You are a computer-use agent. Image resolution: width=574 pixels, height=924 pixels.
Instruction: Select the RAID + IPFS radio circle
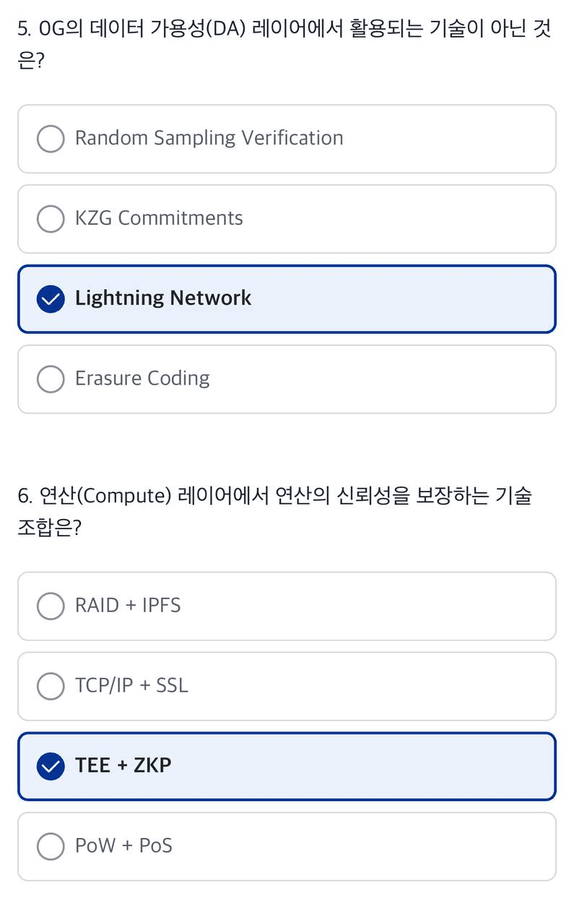51,606
